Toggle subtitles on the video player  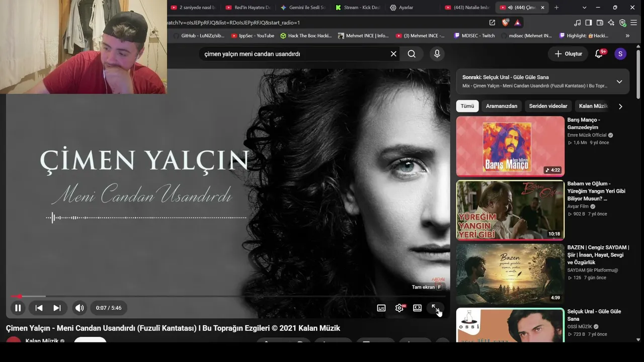click(x=381, y=308)
